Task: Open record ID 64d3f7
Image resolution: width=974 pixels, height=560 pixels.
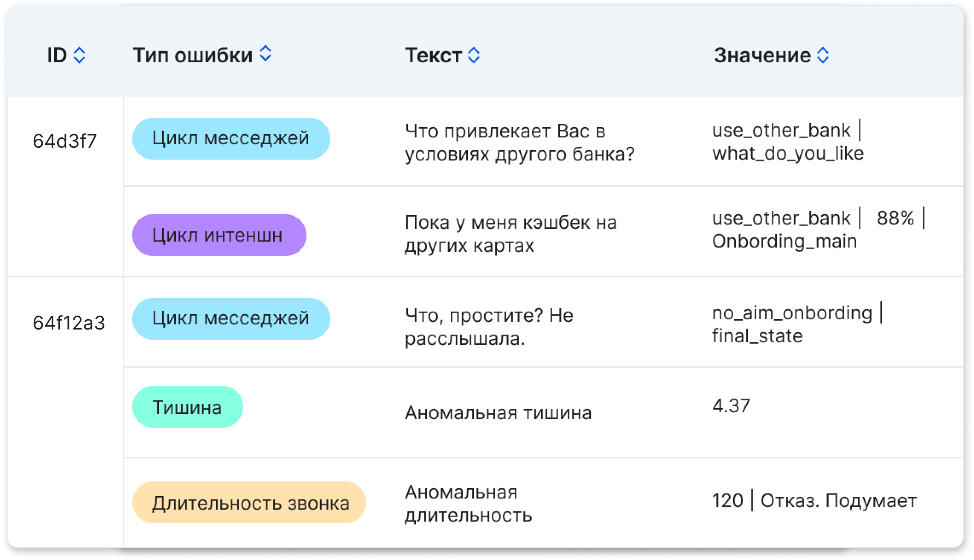Action: [65, 141]
